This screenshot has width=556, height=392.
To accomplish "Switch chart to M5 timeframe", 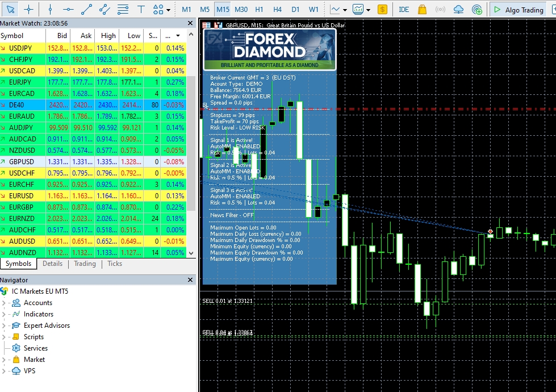I will tap(204, 10).
